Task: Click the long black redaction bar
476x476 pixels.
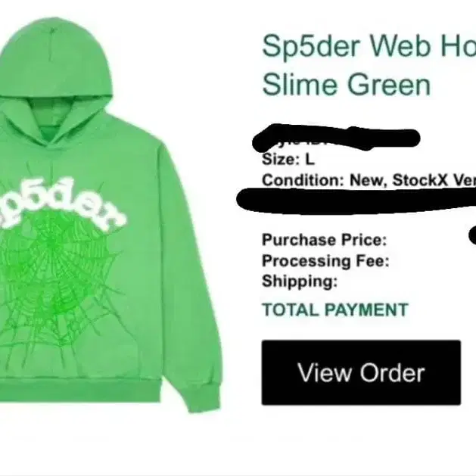Action: click(x=356, y=201)
